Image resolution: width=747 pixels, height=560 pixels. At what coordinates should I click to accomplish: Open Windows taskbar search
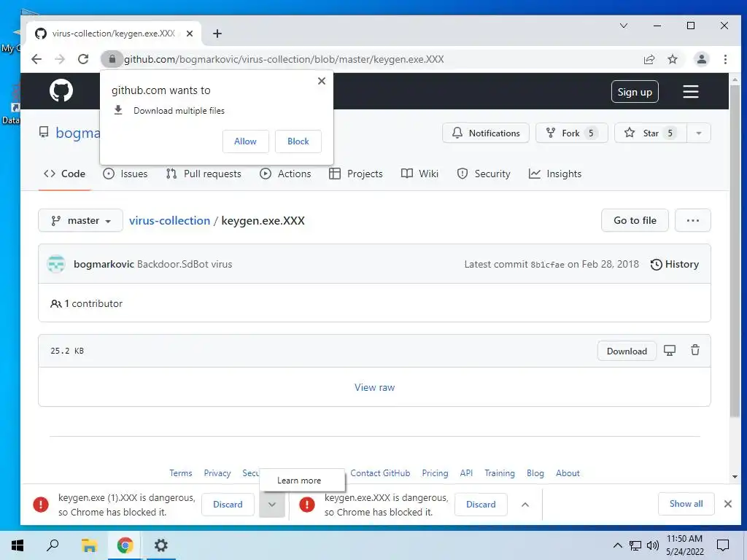click(x=53, y=545)
